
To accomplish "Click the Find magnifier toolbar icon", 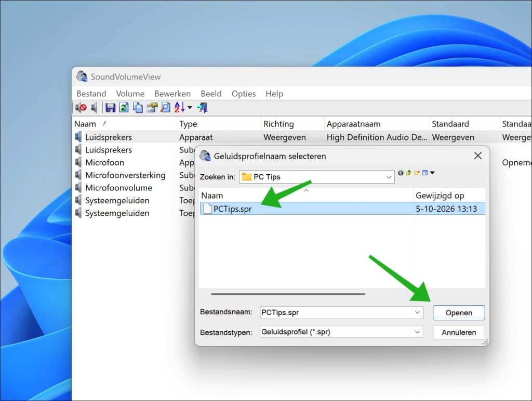I will click(x=166, y=108).
